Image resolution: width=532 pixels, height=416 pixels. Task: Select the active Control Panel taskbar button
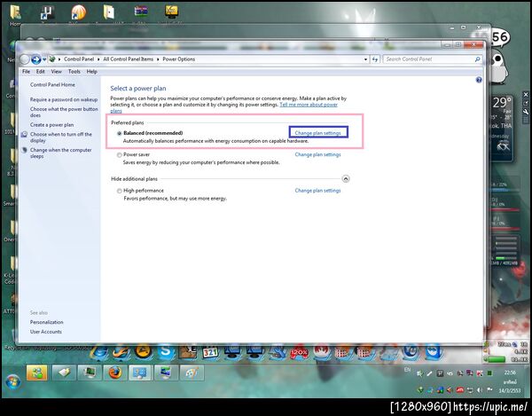(x=140, y=373)
